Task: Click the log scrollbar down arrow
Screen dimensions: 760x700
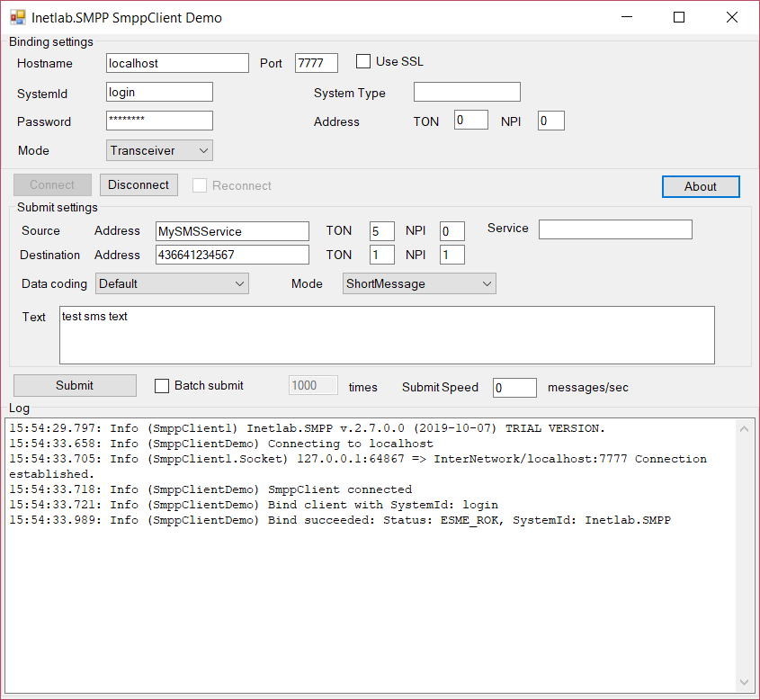Action: pos(745,683)
